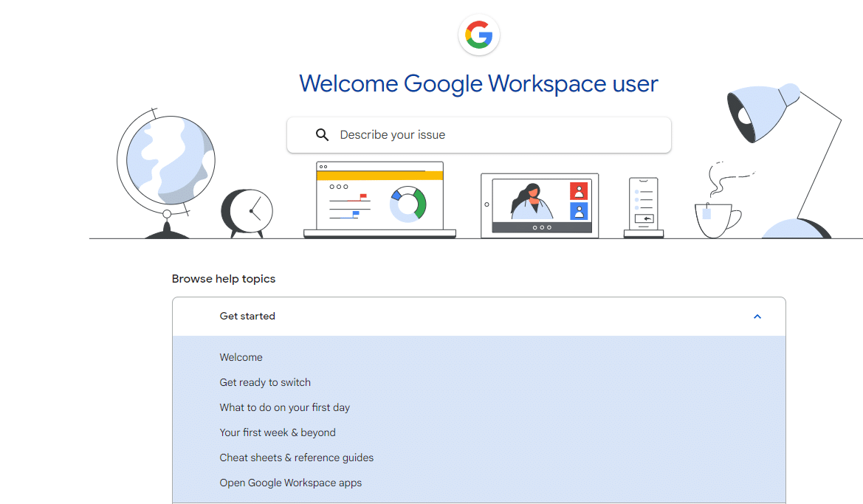Open Cheat sheets & reference guides
The image size is (863, 504).
[x=296, y=458]
